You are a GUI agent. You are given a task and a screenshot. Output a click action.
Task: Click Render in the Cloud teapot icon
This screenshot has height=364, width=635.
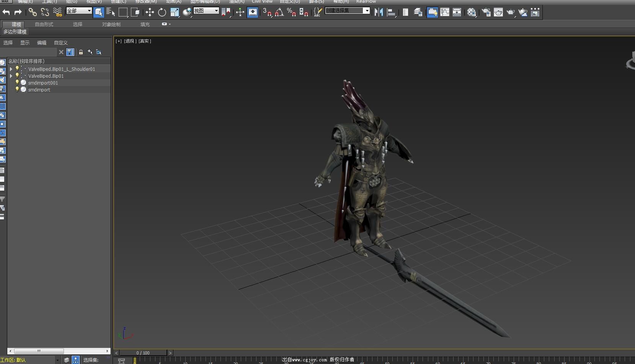point(523,12)
